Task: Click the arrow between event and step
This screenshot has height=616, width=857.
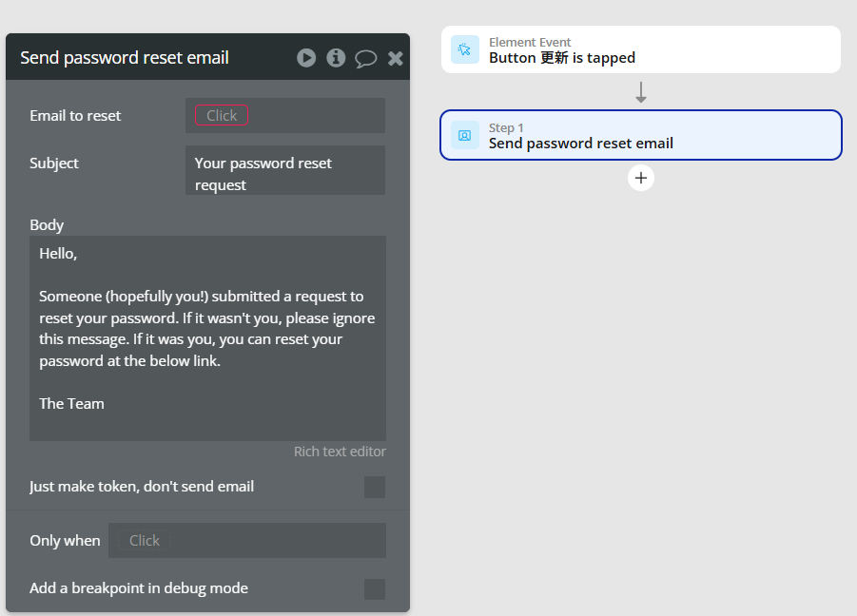Action: click(x=641, y=92)
